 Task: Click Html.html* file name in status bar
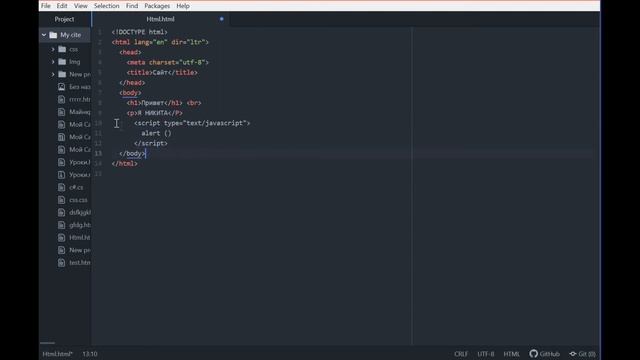click(x=58, y=354)
